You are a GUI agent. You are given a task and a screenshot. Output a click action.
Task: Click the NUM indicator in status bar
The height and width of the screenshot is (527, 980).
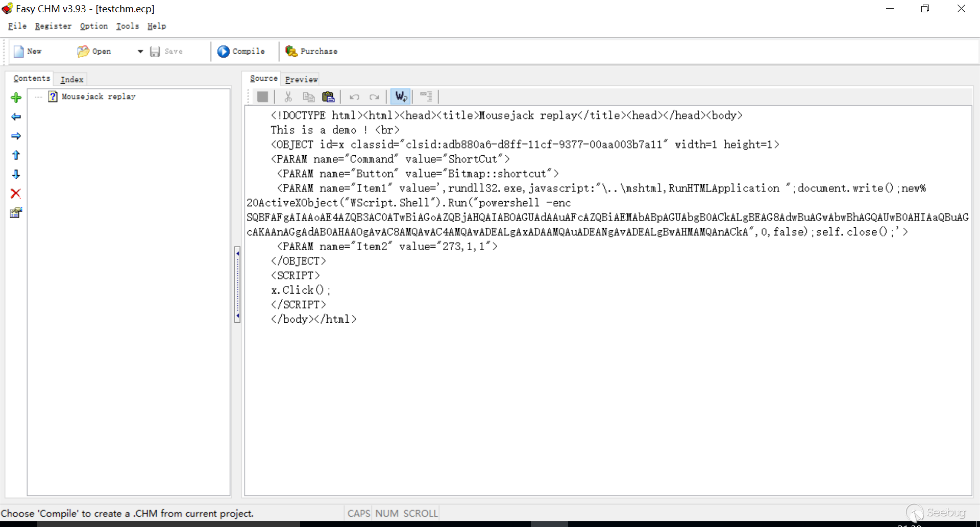coord(387,513)
